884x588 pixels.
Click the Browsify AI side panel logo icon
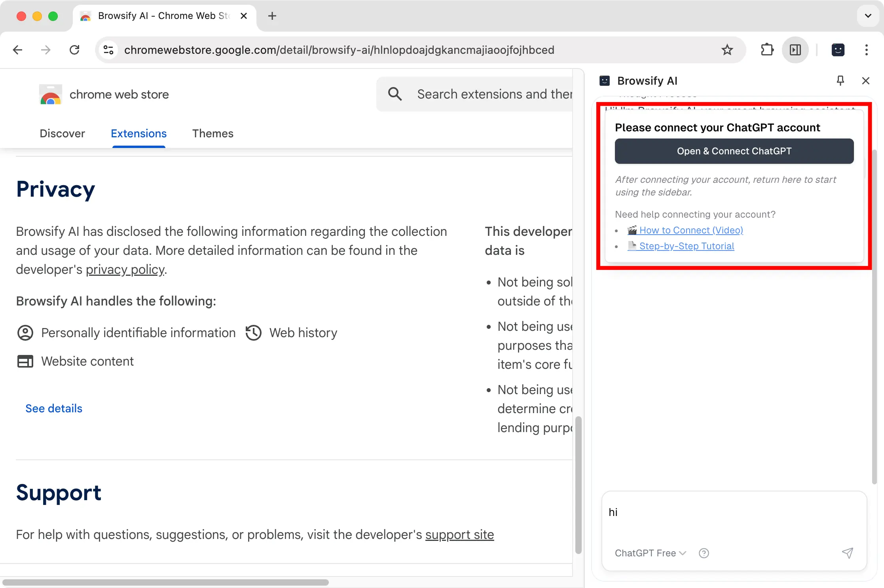[605, 81]
